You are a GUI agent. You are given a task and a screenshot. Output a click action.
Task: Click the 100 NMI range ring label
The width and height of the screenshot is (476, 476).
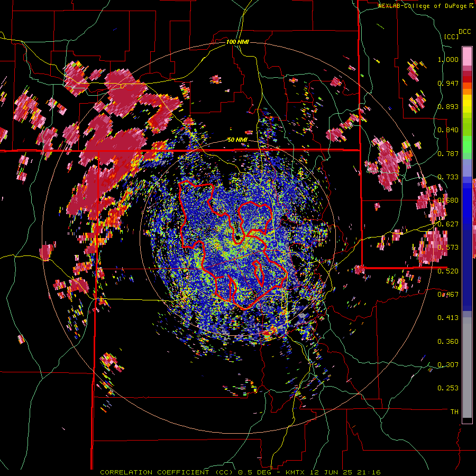237,42
